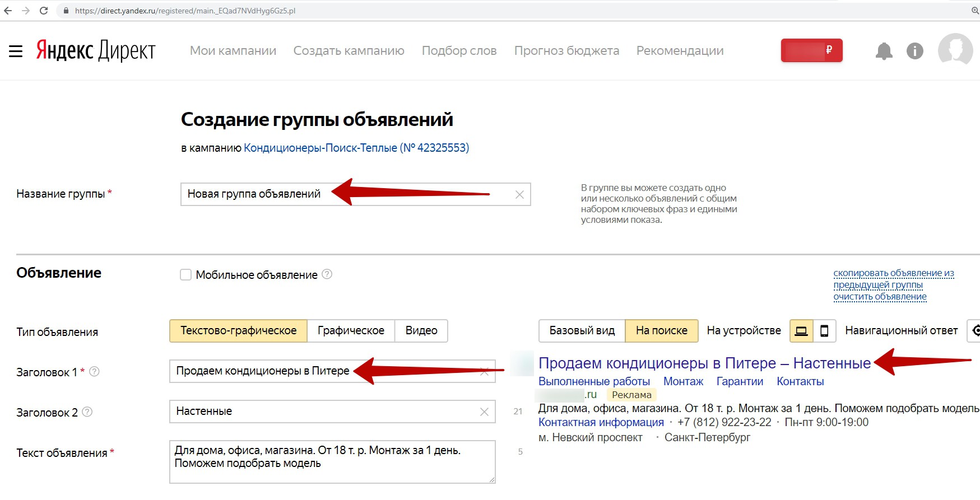
Task: Open Создать кампанию
Action: pos(349,51)
